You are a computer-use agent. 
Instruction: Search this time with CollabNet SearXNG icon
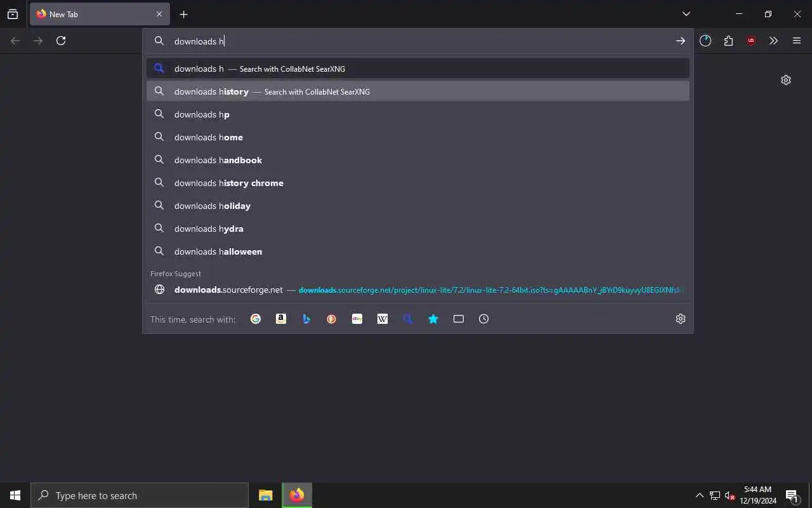click(x=408, y=319)
